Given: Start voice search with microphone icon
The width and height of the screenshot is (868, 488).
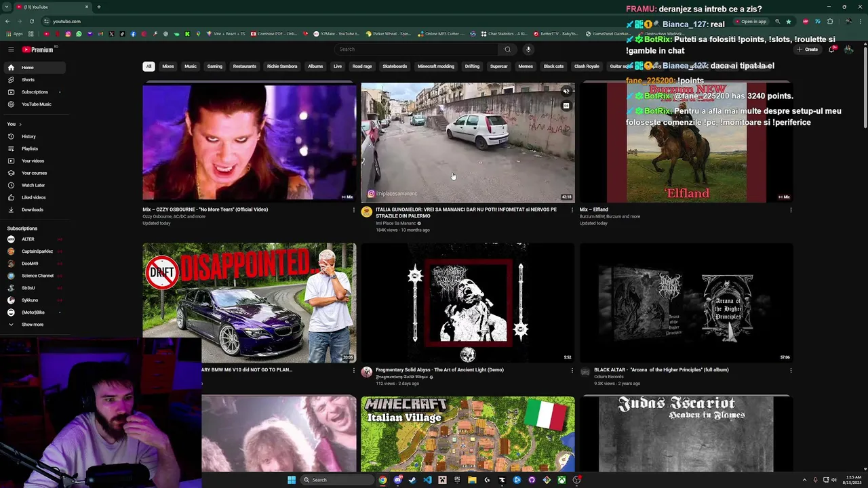Looking at the screenshot, I should click(528, 49).
